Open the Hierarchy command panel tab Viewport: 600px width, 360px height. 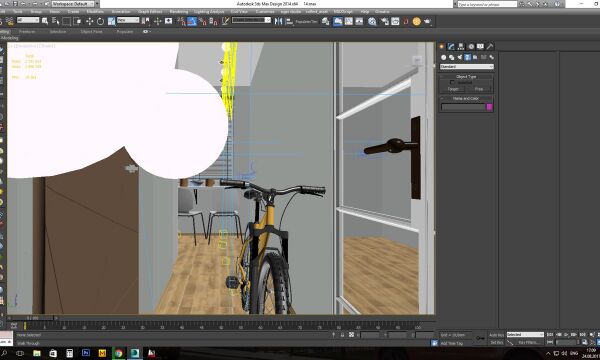click(461, 46)
